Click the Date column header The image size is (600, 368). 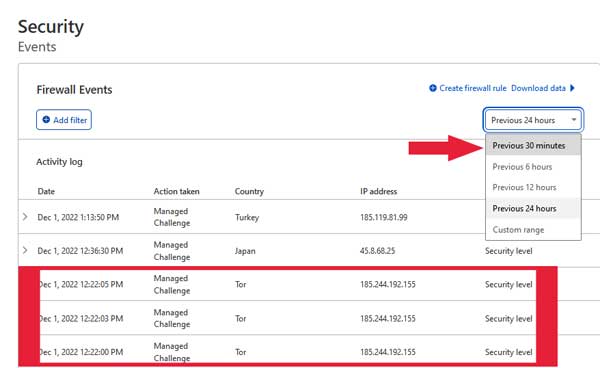[46, 191]
